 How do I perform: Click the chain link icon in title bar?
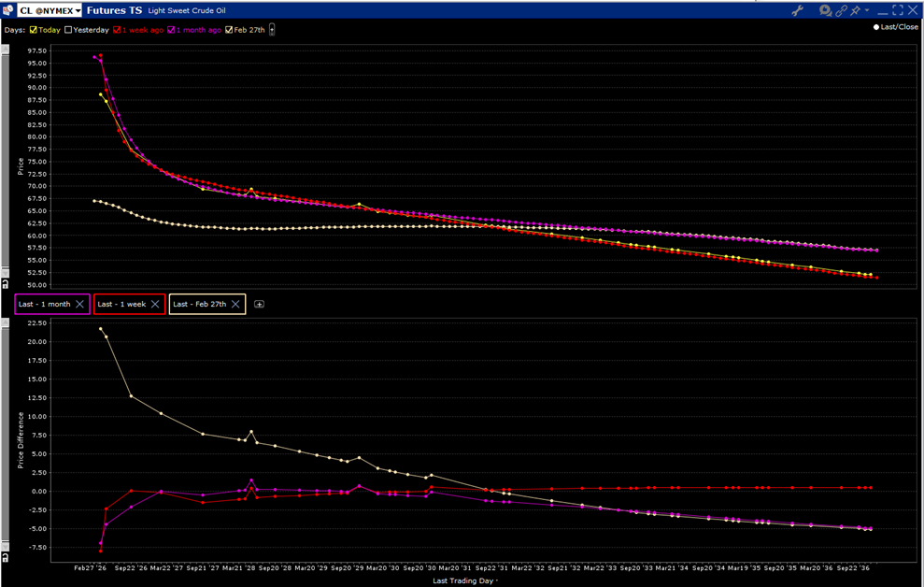click(x=842, y=10)
